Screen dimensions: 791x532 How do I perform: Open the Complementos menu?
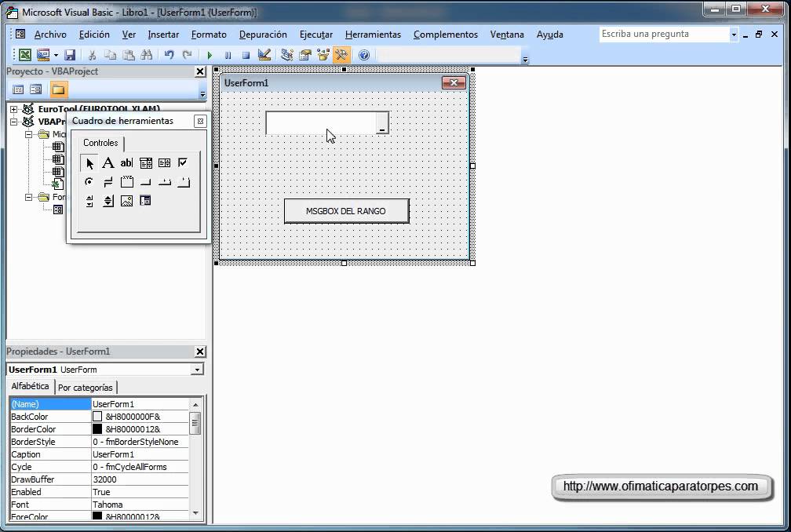446,35
